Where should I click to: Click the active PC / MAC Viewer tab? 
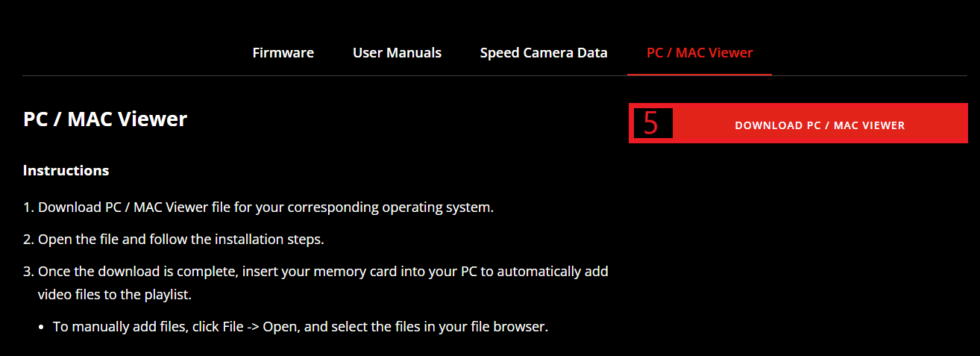click(700, 53)
